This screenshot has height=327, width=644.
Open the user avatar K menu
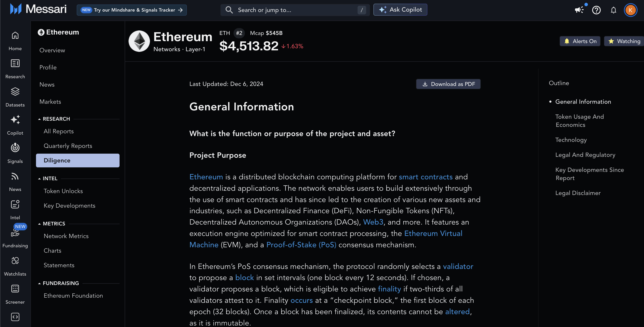[x=631, y=10]
